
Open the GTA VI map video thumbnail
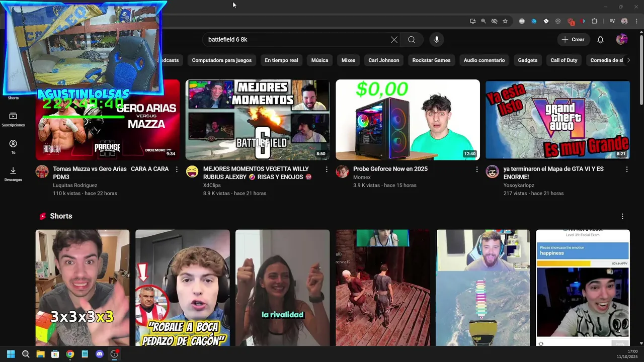point(557,120)
